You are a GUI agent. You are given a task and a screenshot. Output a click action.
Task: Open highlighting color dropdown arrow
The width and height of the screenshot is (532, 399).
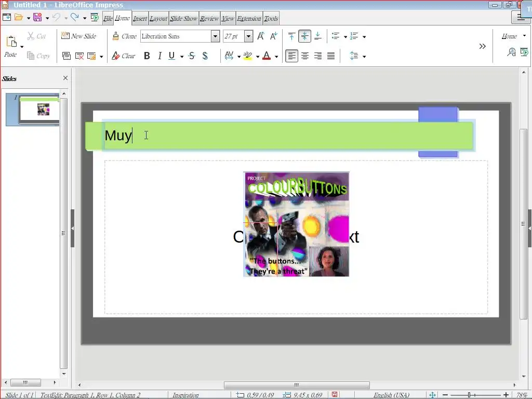click(258, 56)
